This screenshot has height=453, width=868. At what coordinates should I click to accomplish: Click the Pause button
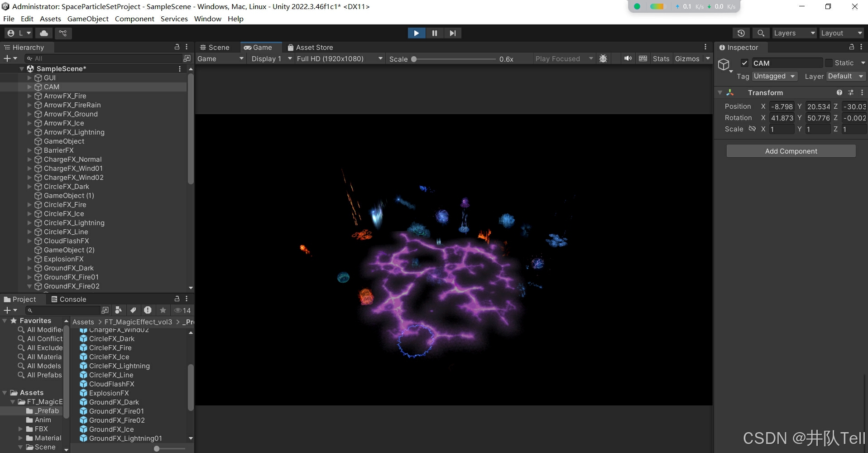click(x=435, y=33)
